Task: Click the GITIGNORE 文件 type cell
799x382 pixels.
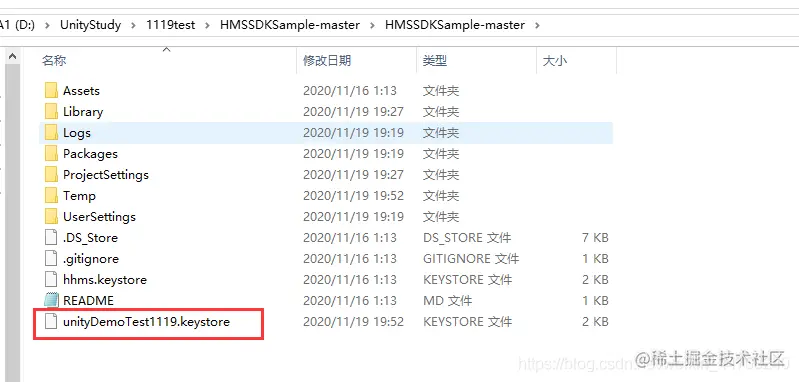Action: click(x=471, y=259)
